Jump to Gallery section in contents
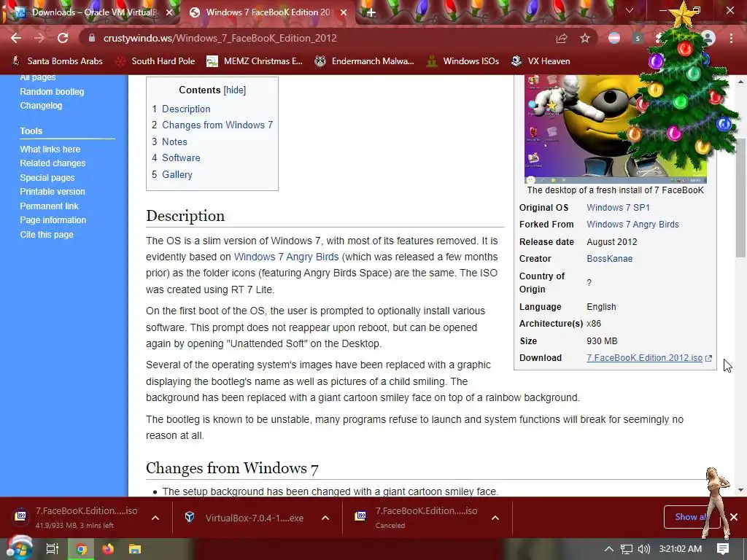Screen dimensions: 747x560 [x=177, y=174]
